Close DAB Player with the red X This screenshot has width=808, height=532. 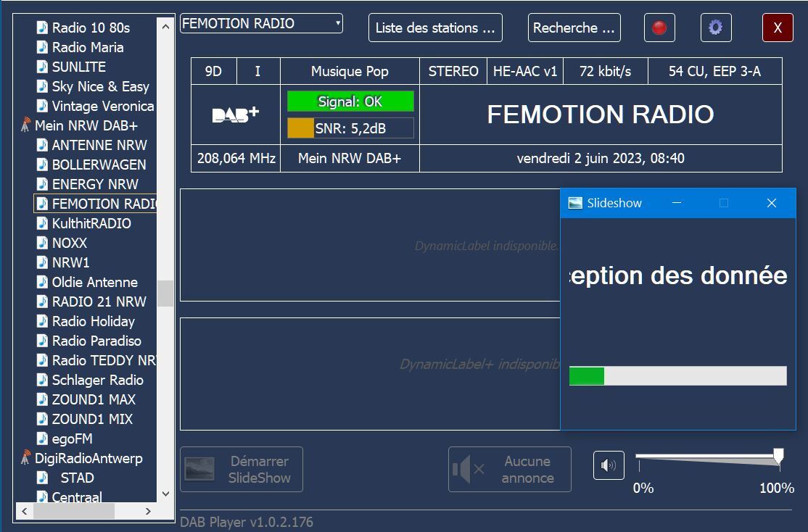tap(777, 28)
